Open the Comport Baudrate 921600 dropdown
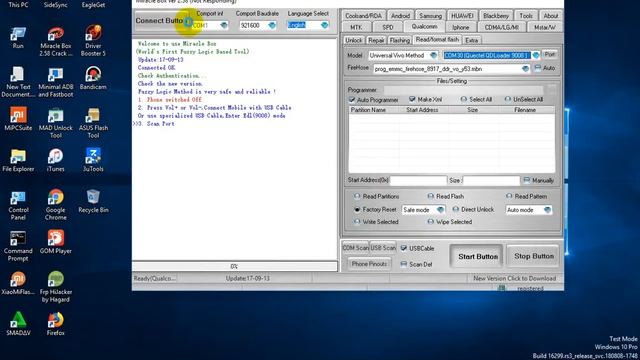This screenshot has width=640, height=360. (271, 25)
